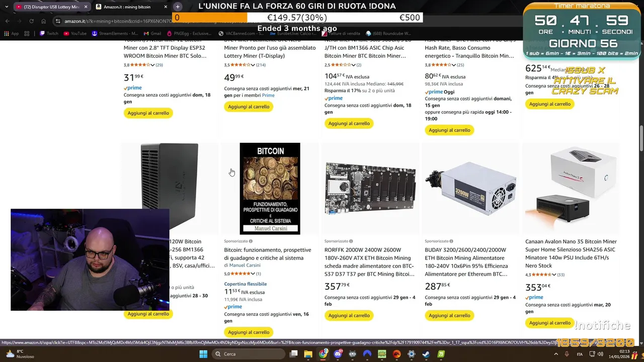Add RORFFK 357,79€ item to cart
The height and width of the screenshot is (362, 644).
[349, 315]
